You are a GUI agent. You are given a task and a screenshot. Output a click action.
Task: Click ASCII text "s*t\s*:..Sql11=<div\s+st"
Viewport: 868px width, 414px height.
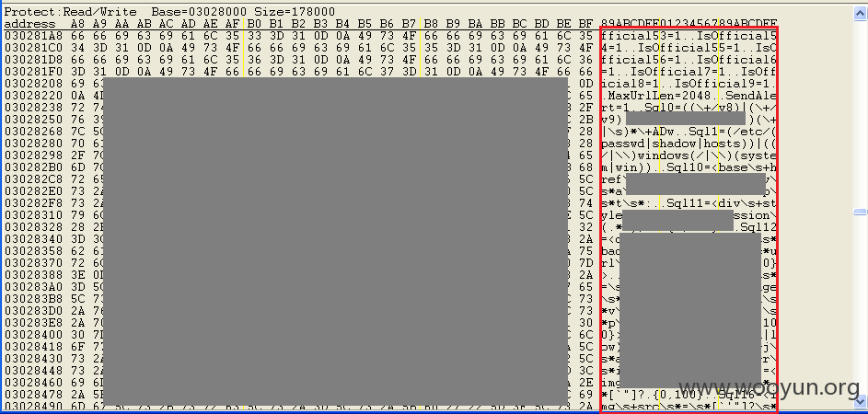click(x=689, y=203)
